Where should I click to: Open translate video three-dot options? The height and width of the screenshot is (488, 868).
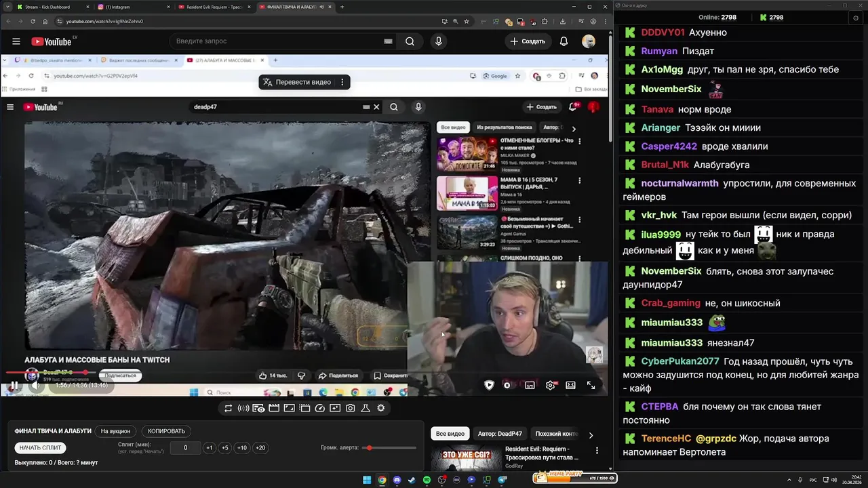[342, 82]
